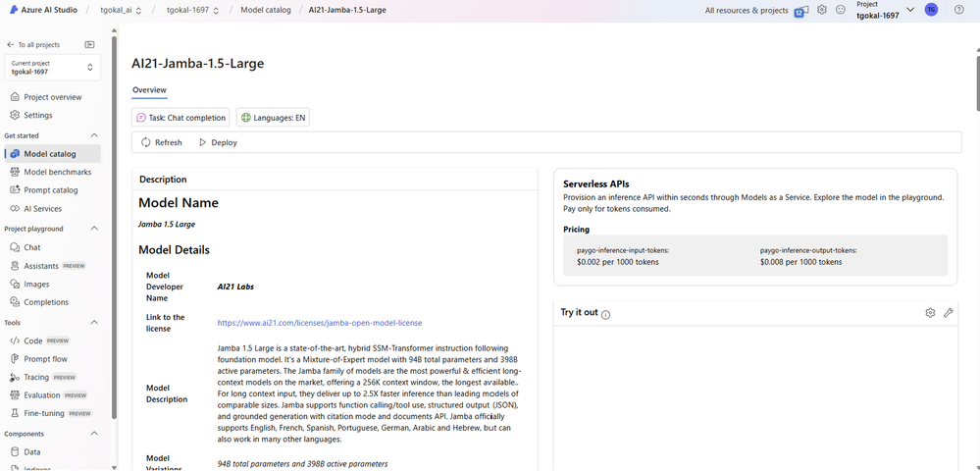Image resolution: width=980 pixels, height=471 pixels.
Task: Click Model catalog breadcrumb link
Action: pos(266,11)
